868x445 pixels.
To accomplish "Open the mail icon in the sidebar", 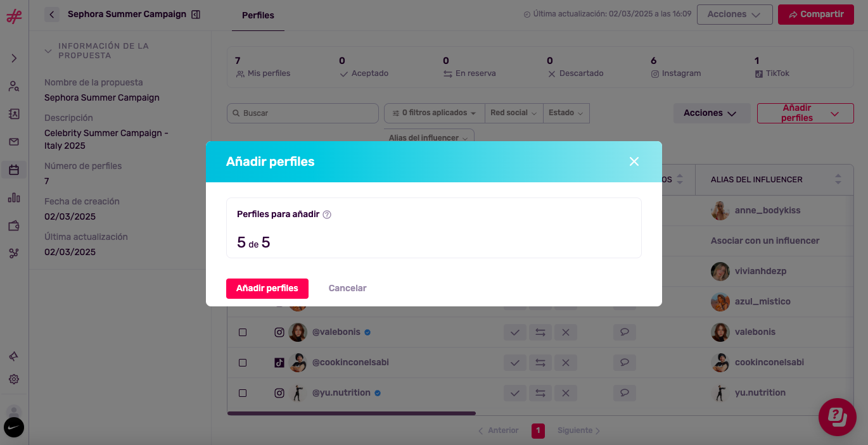I will (14, 142).
